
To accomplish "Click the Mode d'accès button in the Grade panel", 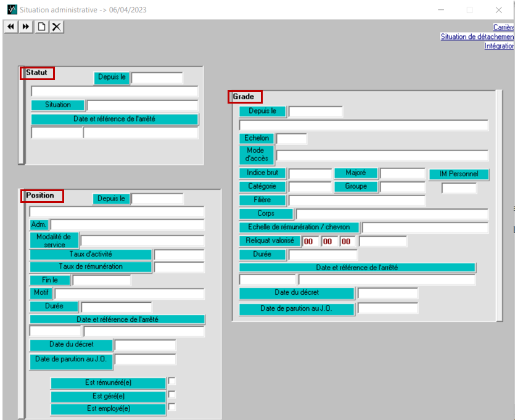I will pyautogui.click(x=255, y=155).
